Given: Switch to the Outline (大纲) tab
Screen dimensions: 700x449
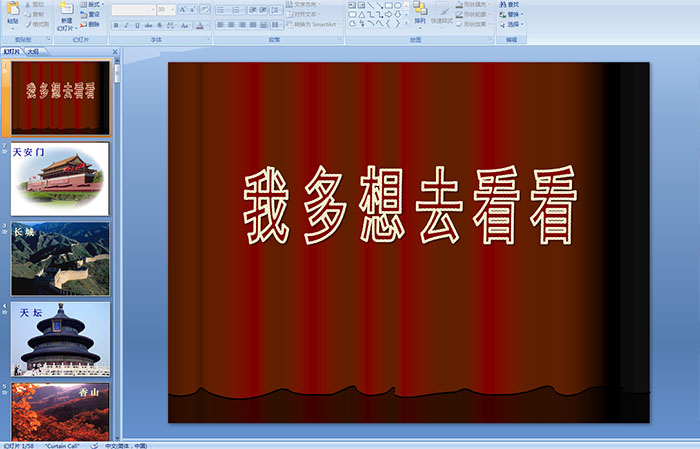Looking at the screenshot, I should pos(33,51).
